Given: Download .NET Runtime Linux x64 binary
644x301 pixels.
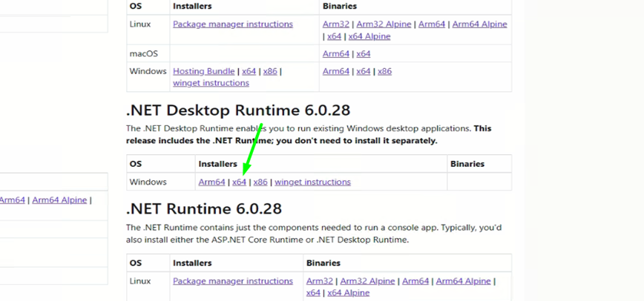Looking at the screenshot, I should [313, 293].
